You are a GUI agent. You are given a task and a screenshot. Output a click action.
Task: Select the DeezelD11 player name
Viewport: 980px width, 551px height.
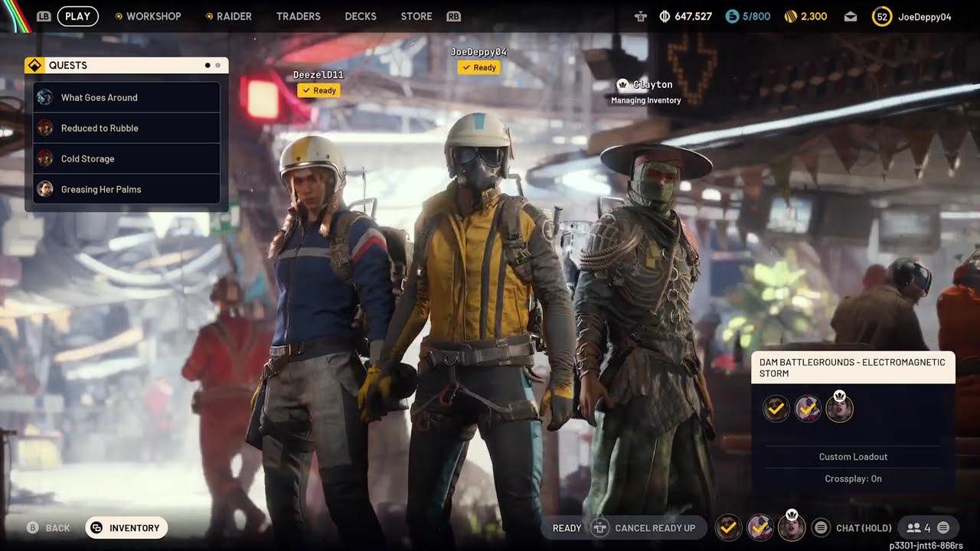pyautogui.click(x=318, y=75)
